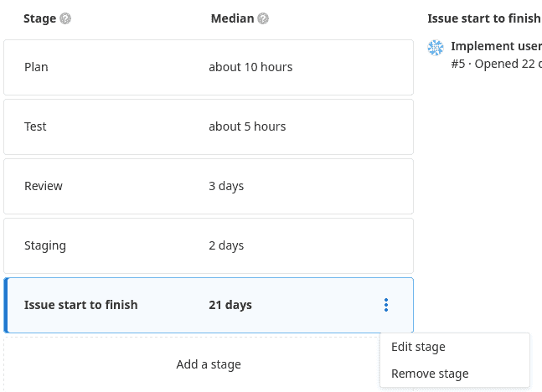This screenshot has height=392, width=542.
Task: Select the Test stage row
Action: [x=209, y=126]
